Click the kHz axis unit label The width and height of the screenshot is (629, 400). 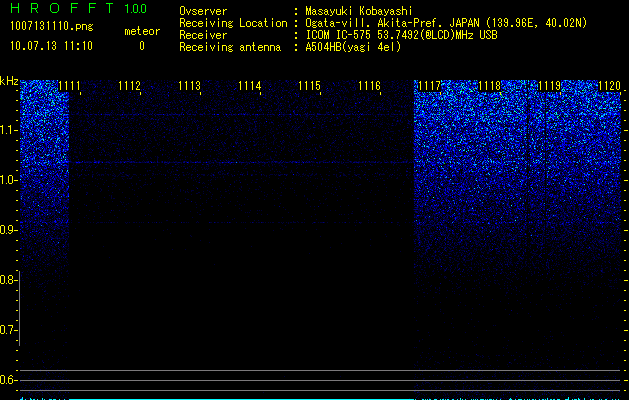click(x=9, y=81)
